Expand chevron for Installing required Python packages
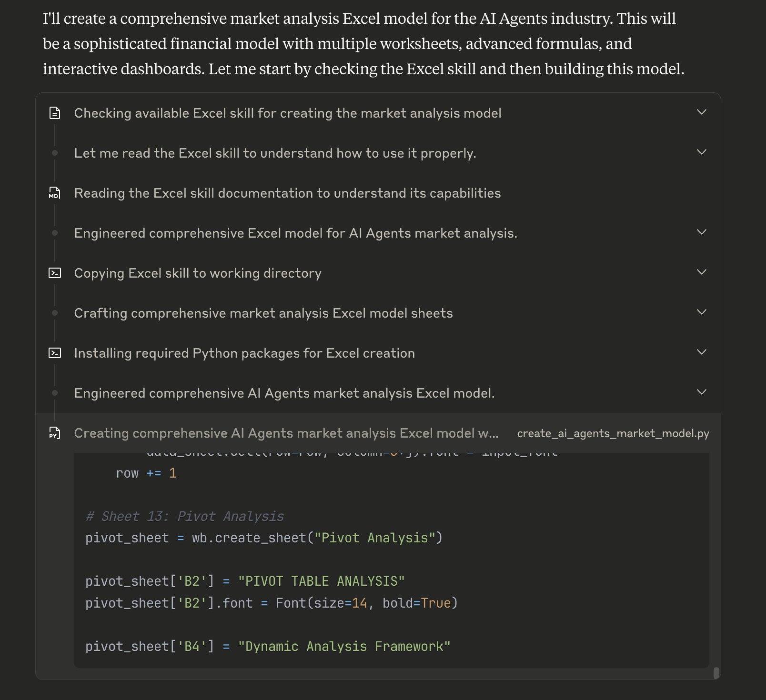Screen dimensions: 766x700 [x=701, y=352]
